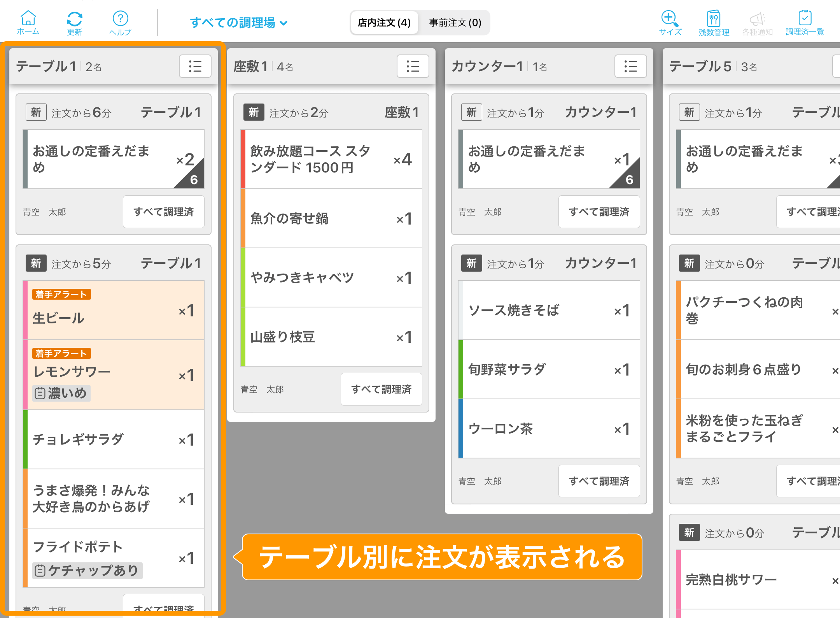The image size is (840, 618).
Task: Select 魚介の寄せ鍋 item
Action: (x=331, y=218)
